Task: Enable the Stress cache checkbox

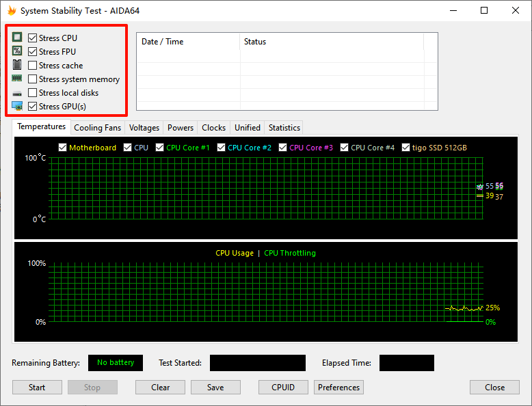Action: point(32,65)
